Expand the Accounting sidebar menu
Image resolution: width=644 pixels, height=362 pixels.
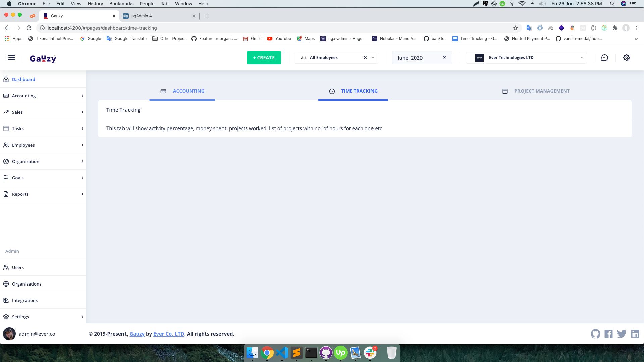(43, 96)
